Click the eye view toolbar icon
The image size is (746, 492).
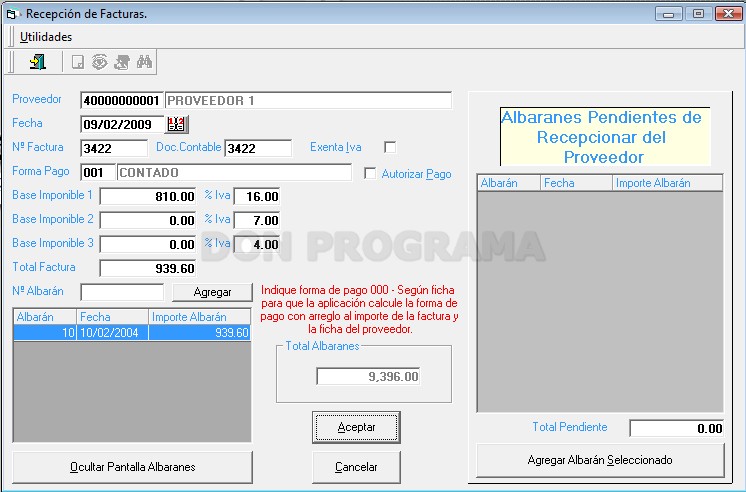99,62
